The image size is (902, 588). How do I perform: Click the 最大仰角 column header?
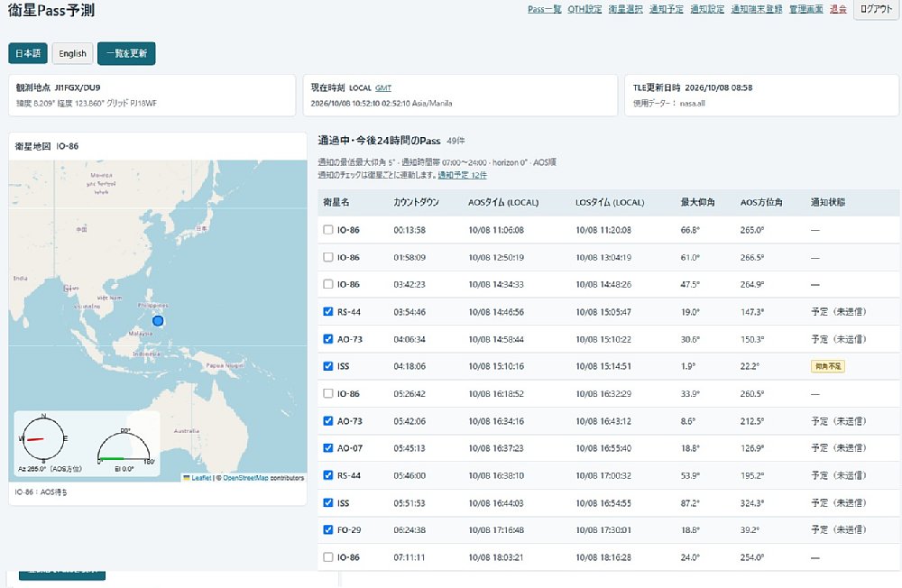pyautogui.click(x=697, y=203)
